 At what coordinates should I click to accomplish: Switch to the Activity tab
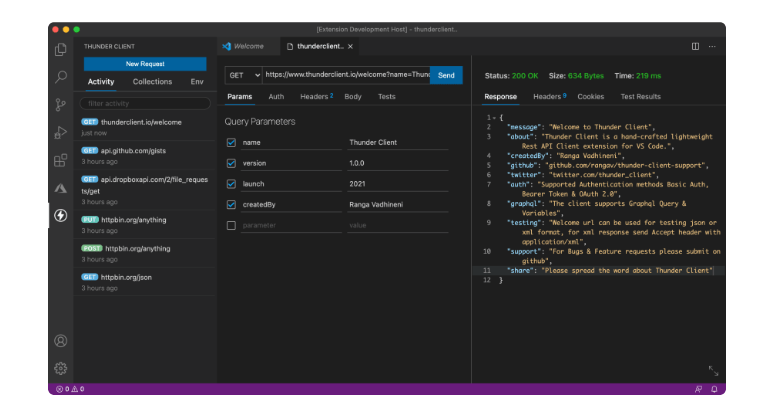pyautogui.click(x=101, y=82)
